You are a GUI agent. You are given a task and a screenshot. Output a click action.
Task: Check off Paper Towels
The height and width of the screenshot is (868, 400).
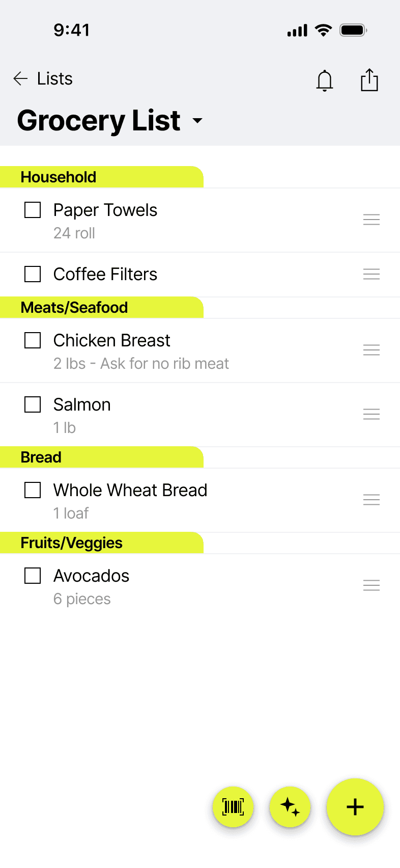(x=33, y=210)
